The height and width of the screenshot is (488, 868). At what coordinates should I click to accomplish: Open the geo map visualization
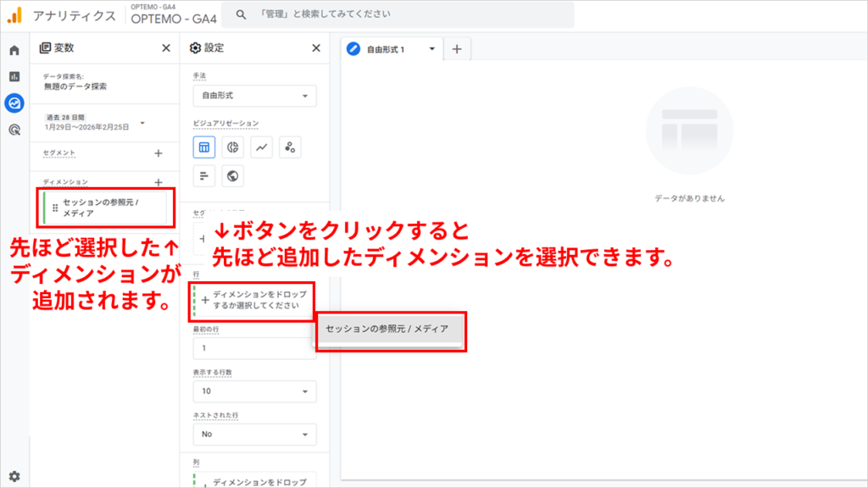point(232,175)
